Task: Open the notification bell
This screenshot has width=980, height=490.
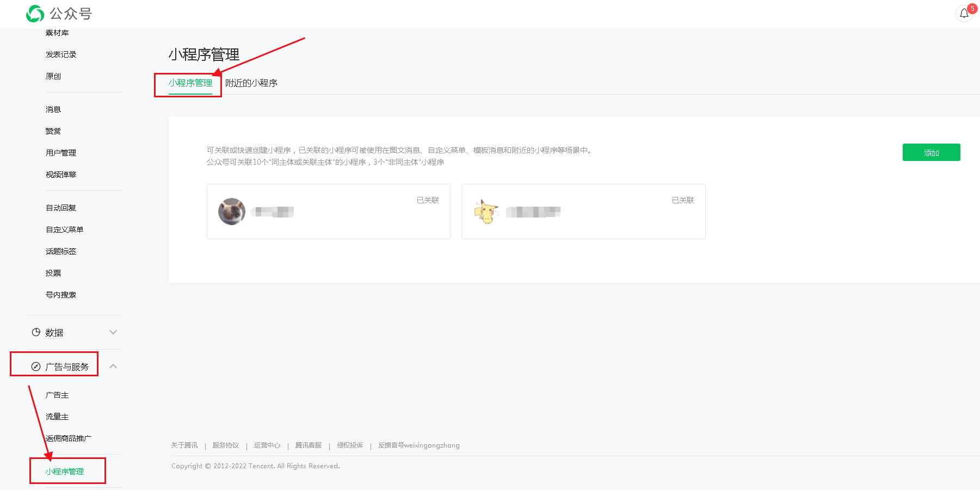Action: [x=964, y=14]
